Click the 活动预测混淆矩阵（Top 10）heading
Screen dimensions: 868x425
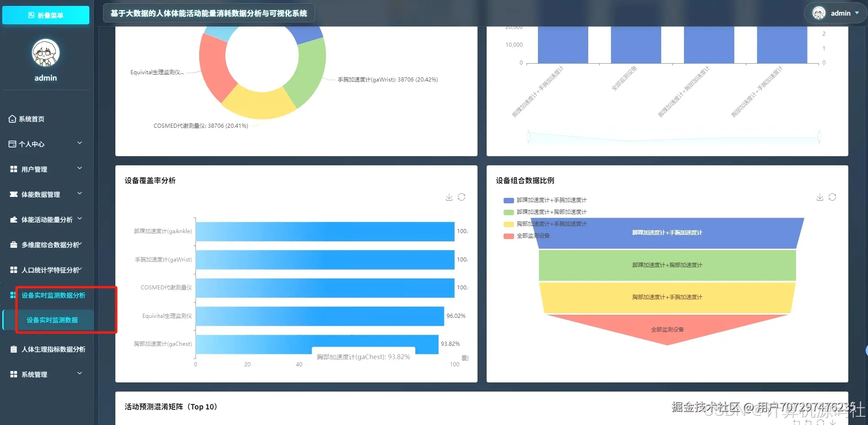[x=171, y=407]
